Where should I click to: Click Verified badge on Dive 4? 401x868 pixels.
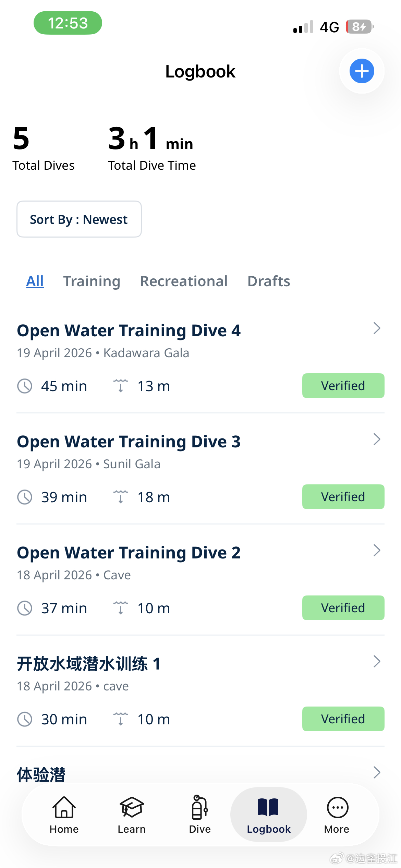[x=343, y=386]
